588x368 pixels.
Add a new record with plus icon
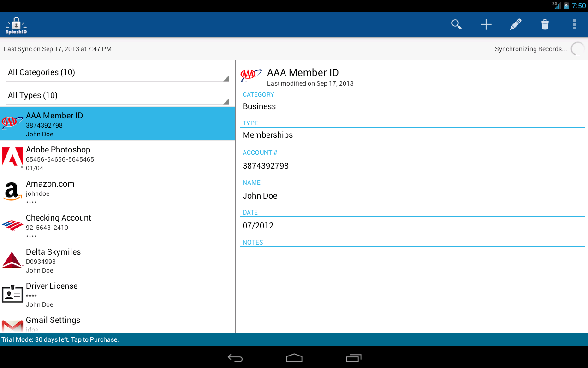pyautogui.click(x=486, y=24)
